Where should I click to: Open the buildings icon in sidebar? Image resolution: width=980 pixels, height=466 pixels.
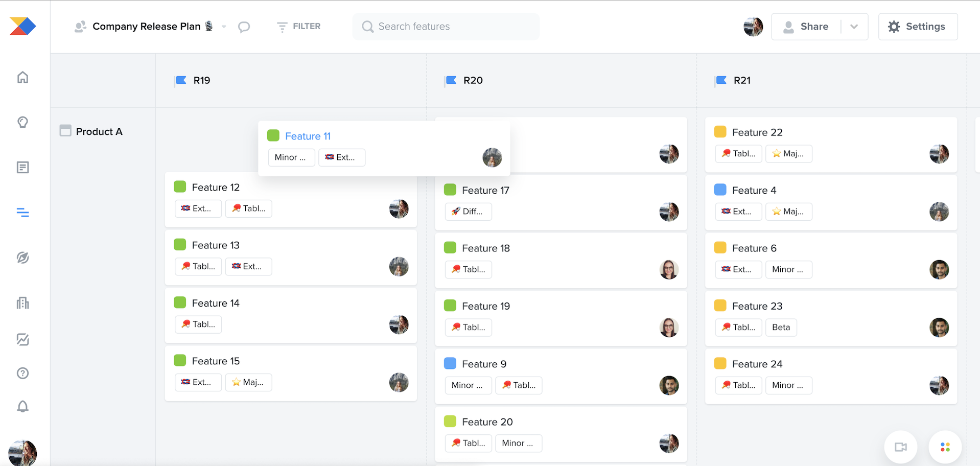point(22,302)
